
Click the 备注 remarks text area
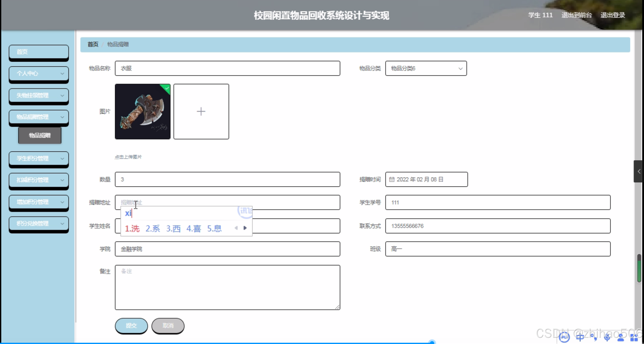coord(227,287)
